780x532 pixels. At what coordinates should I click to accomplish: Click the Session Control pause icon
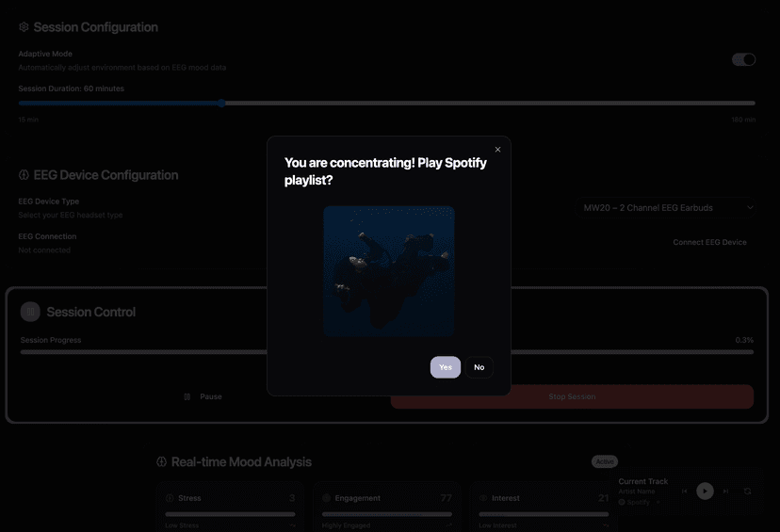pos(30,312)
